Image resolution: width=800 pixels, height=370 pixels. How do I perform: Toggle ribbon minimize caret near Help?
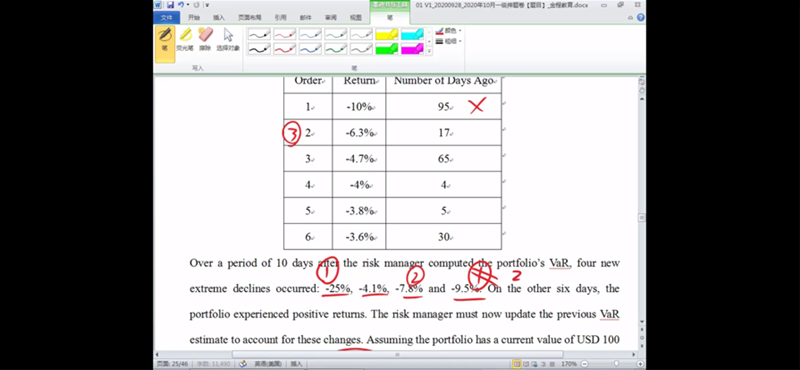pos(631,17)
